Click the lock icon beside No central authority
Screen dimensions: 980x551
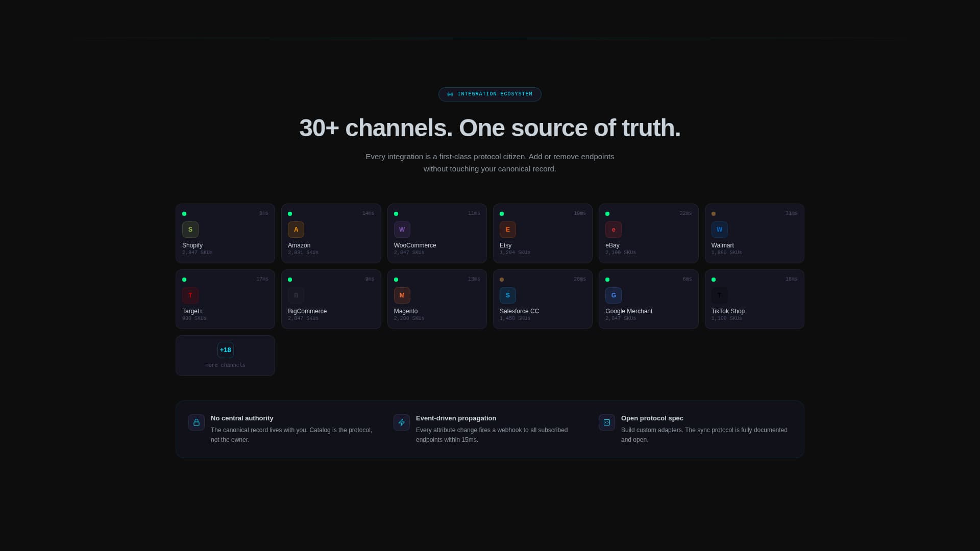(x=197, y=422)
